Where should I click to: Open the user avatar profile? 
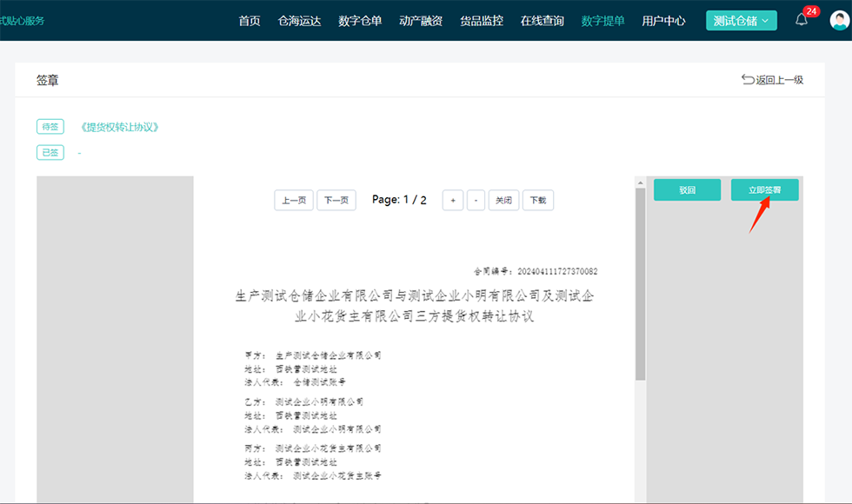click(839, 21)
